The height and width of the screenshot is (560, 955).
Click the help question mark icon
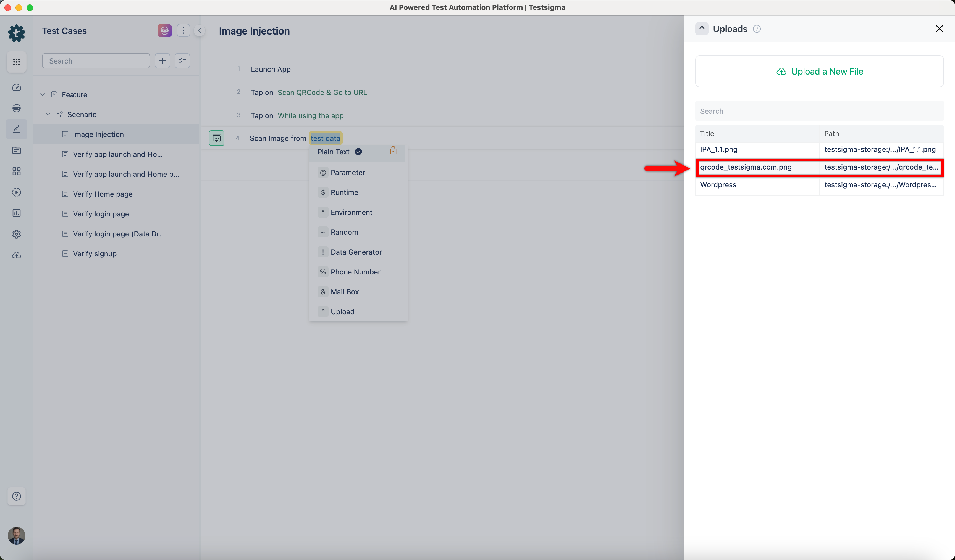click(x=16, y=496)
